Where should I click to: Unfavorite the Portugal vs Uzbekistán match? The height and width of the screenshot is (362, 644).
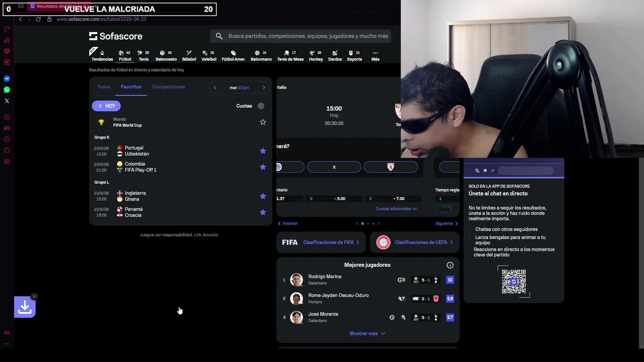tap(263, 151)
